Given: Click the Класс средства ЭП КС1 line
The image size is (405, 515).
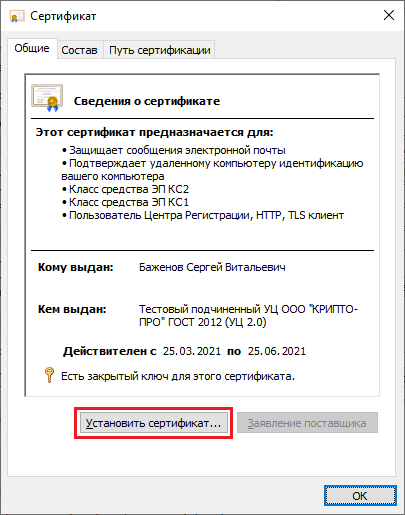Looking at the screenshot, I should [126, 202].
